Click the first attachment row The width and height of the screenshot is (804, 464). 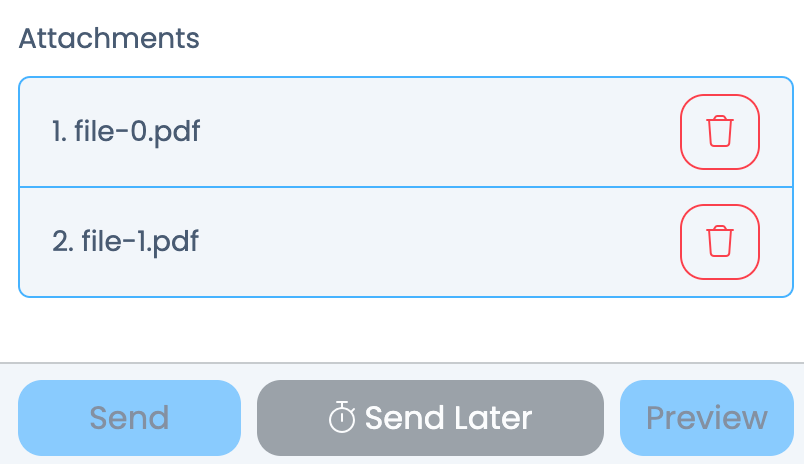coord(406,132)
